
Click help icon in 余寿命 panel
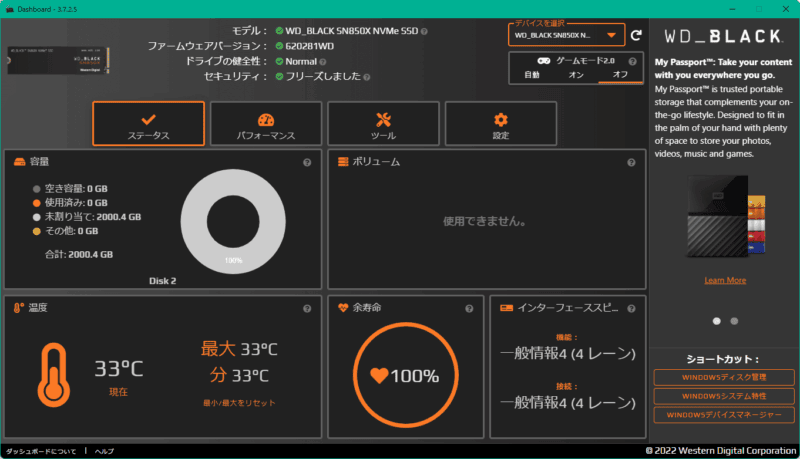(471, 308)
